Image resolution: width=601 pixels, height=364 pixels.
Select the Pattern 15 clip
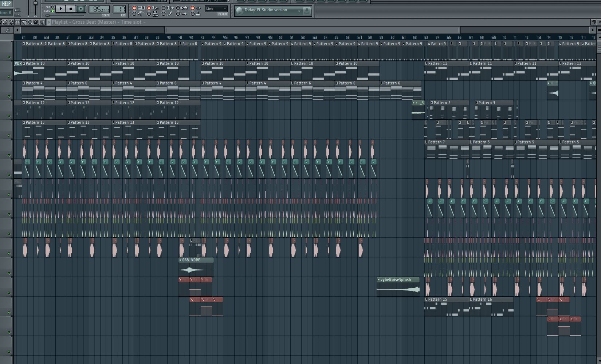click(x=447, y=306)
